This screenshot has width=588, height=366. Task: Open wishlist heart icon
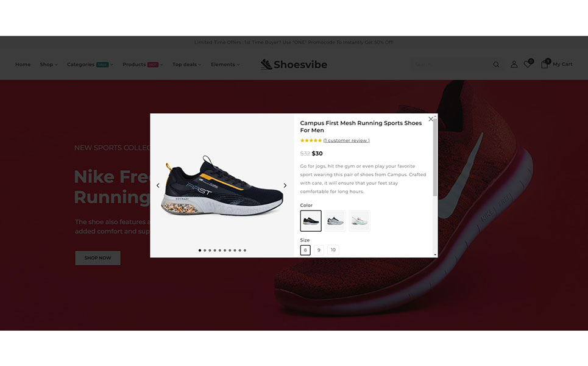coord(528,64)
